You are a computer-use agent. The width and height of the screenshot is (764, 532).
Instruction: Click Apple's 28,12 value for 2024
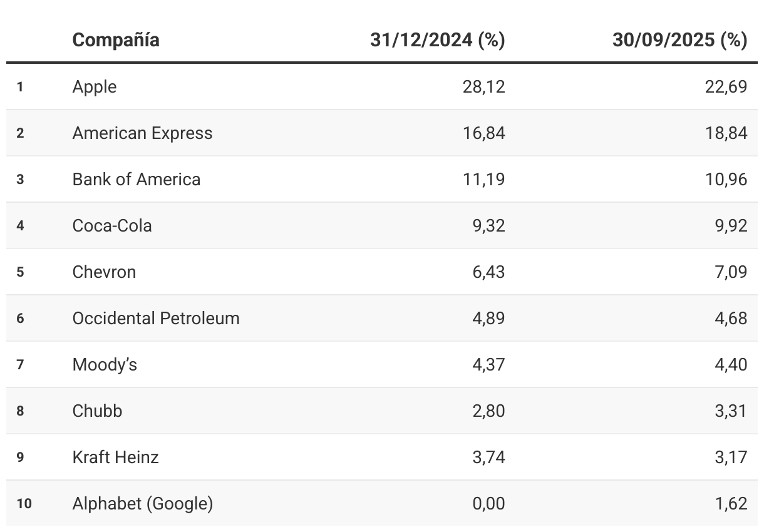pyautogui.click(x=483, y=86)
